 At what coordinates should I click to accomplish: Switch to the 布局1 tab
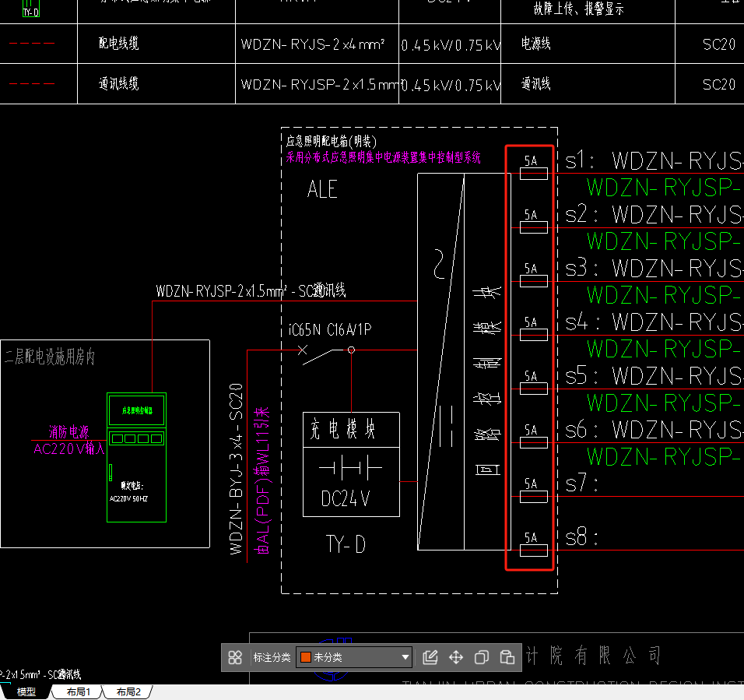click(79, 692)
